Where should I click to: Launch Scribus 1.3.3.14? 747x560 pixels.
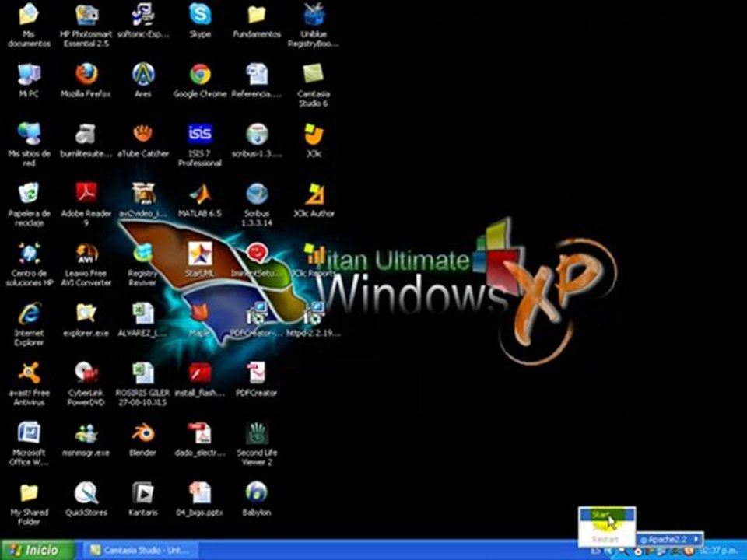(257, 205)
